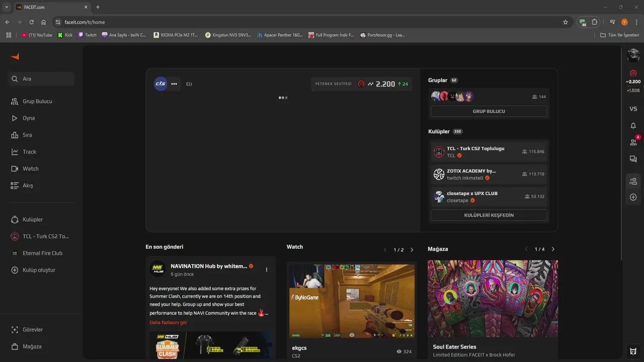
Task: Open the browser apps grid icon
Action: 9,35
